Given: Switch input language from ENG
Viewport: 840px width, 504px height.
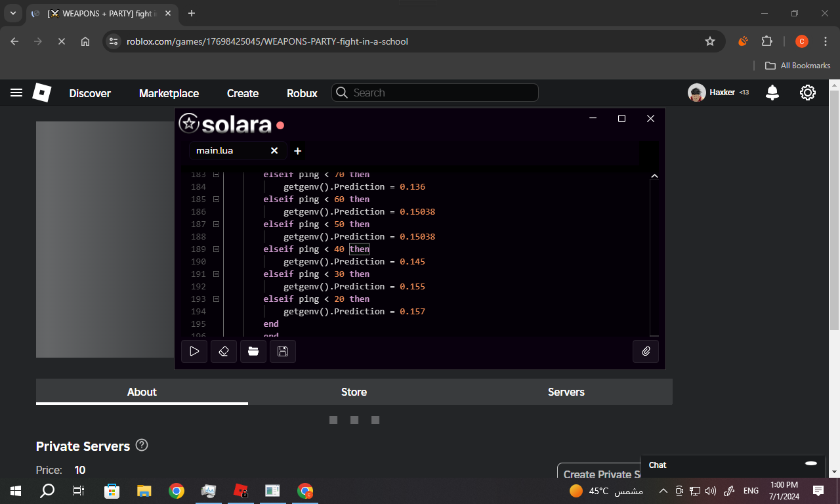Looking at the screenshot, I should [751, 491].
